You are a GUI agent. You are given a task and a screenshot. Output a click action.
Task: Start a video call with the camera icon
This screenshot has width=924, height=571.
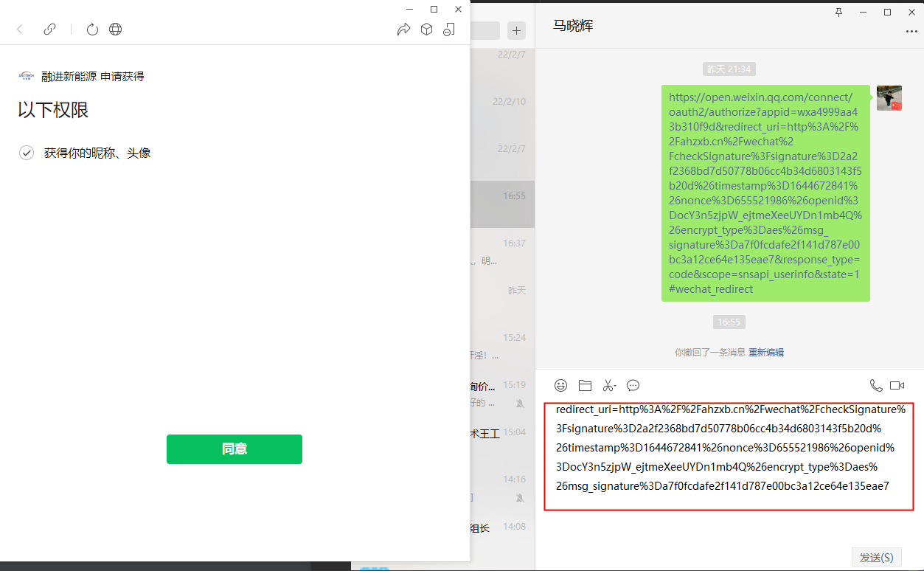point(897,385)
